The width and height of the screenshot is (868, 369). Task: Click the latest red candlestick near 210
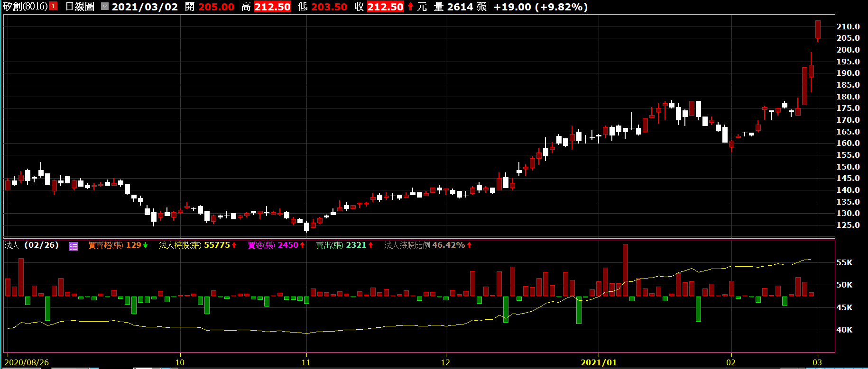click(818, 29)
